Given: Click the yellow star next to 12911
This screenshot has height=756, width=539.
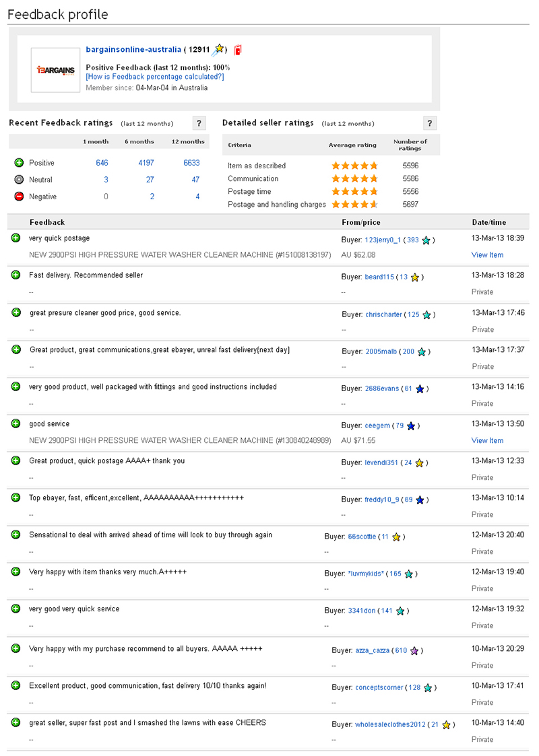Looking at the screenshot, I should 220,48.
